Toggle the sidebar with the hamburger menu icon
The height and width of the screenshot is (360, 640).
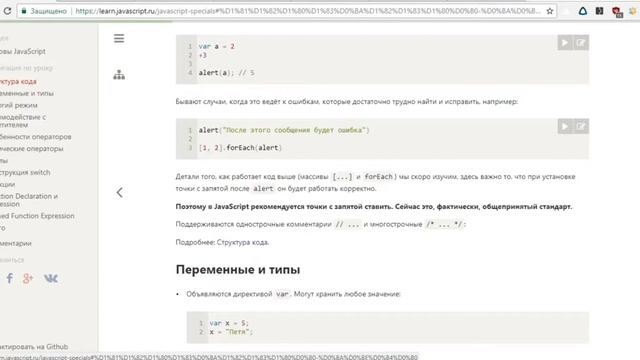coord(119,38)
